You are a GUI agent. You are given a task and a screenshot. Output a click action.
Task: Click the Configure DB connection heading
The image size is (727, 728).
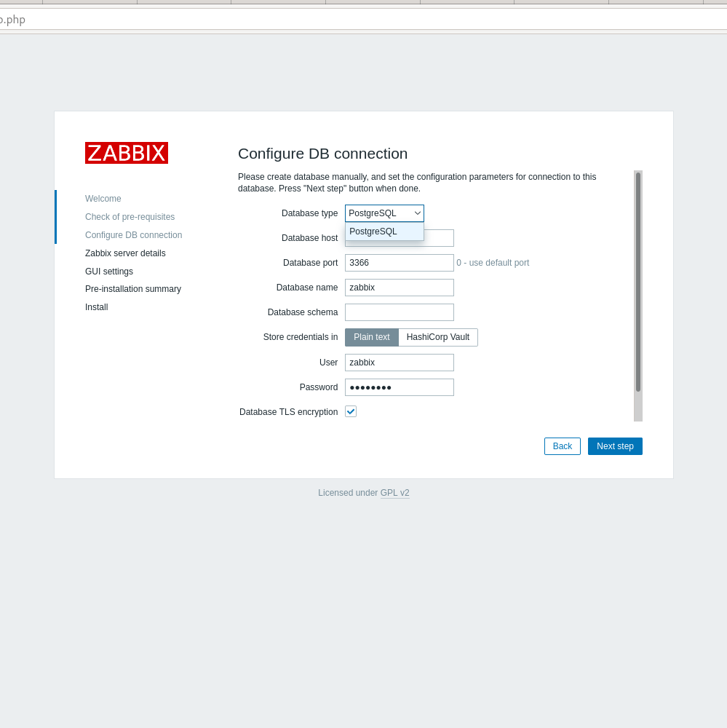coord(322,154)
